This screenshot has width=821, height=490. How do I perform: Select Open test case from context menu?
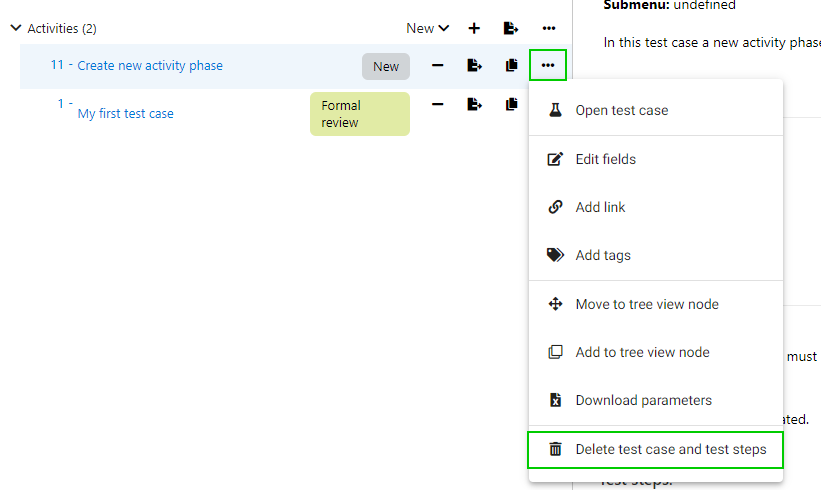621,110
